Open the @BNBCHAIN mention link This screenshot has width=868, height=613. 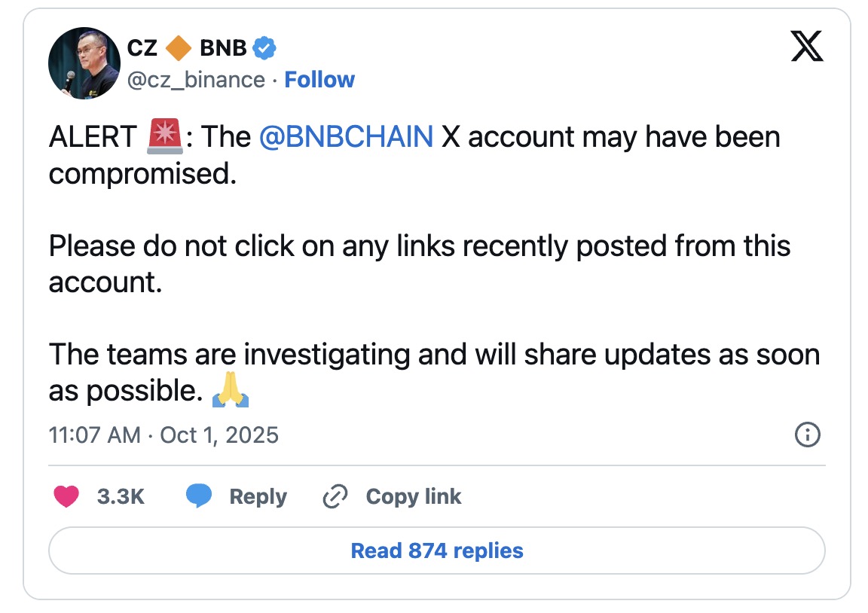(x=346, y=137)
